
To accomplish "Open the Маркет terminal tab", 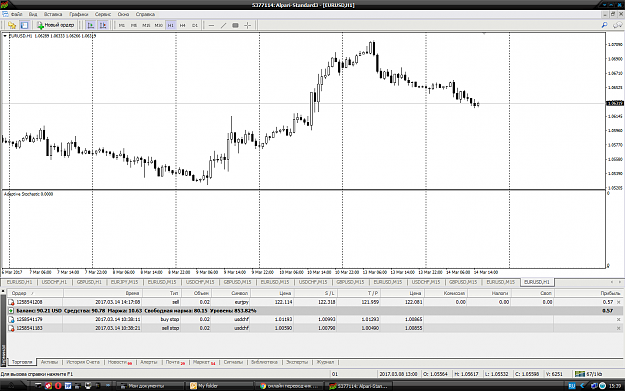I will coord(204,362).
